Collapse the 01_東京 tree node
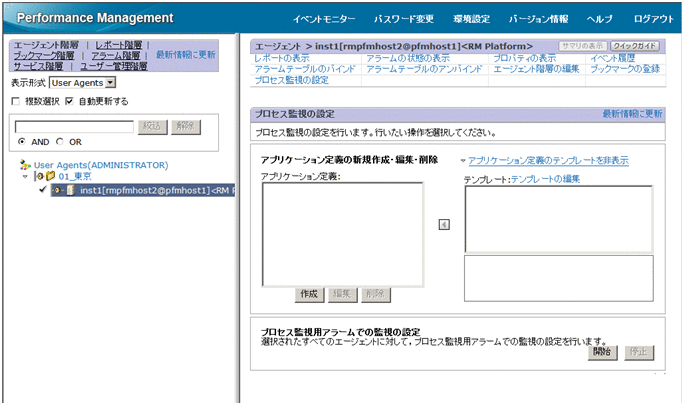The image size is (685, 405). coord(26,177)
